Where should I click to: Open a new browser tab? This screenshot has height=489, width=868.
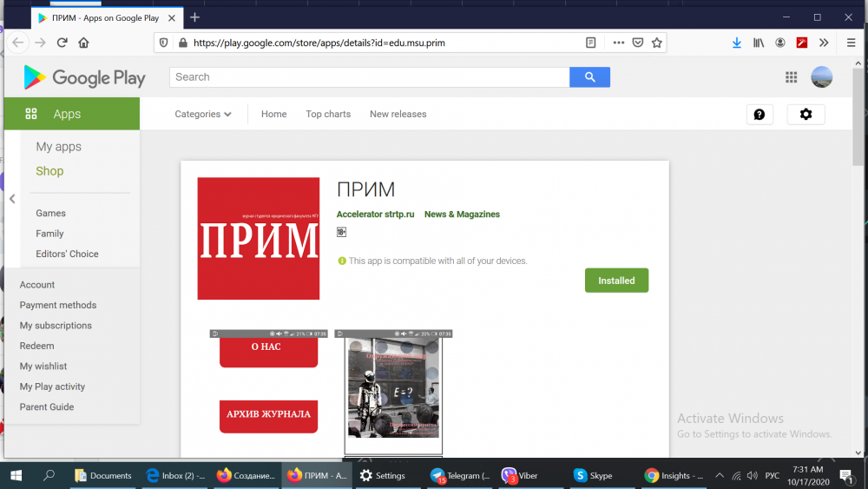(x=194, y=17)
